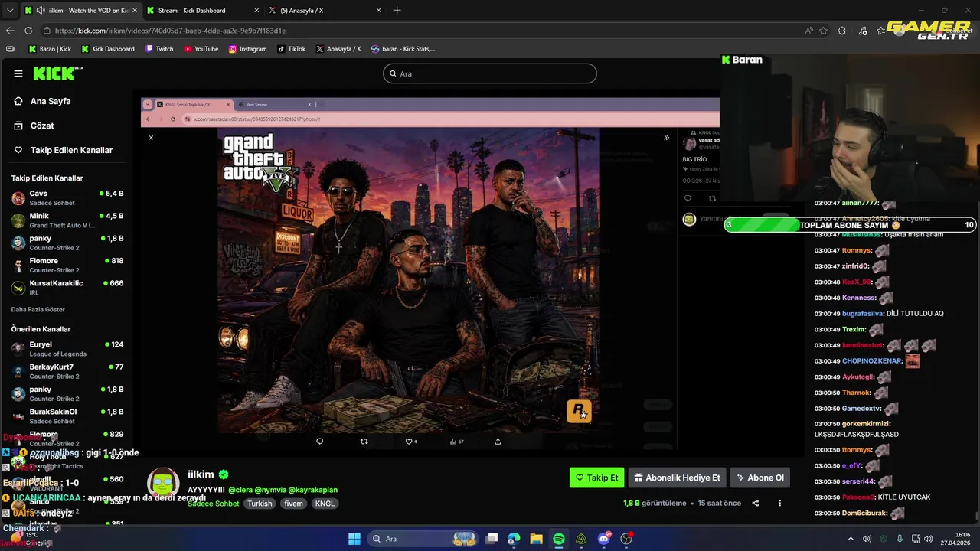Open the Cavs followed channel
Screen dimensions: 980x551
click(67, 198)
